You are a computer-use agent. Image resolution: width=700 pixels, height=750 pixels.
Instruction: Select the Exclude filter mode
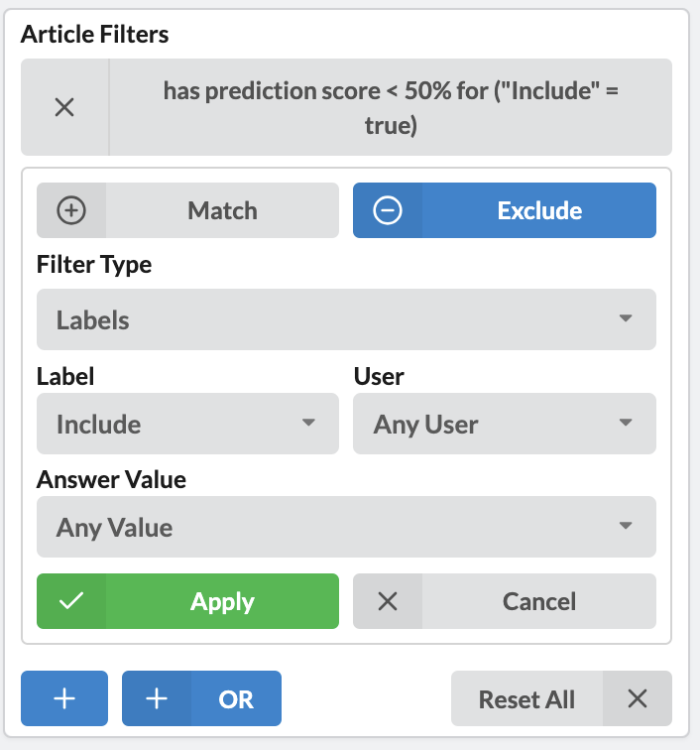538,210
